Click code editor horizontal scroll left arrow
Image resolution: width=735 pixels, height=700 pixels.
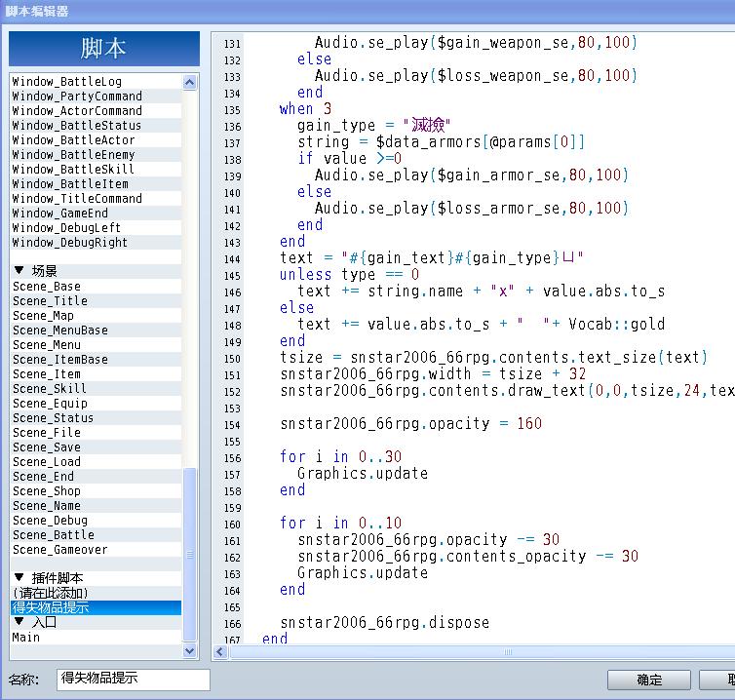220,651
